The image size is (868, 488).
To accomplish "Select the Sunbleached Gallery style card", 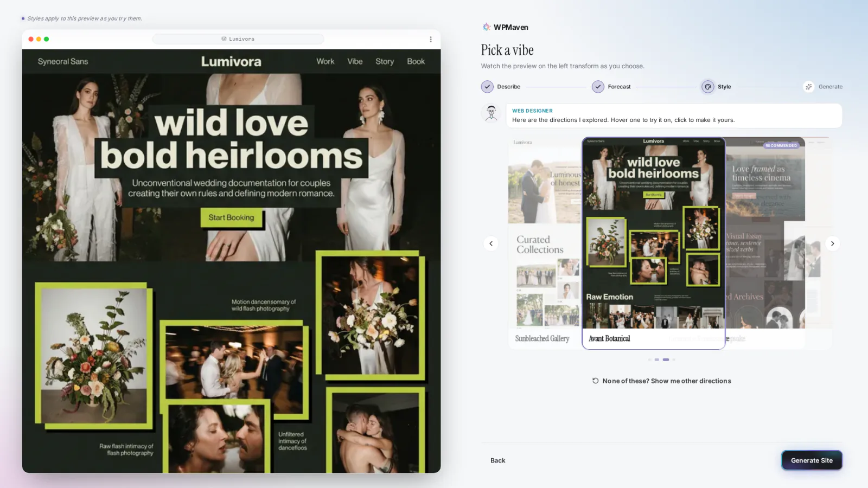I will tap(544, 243).
